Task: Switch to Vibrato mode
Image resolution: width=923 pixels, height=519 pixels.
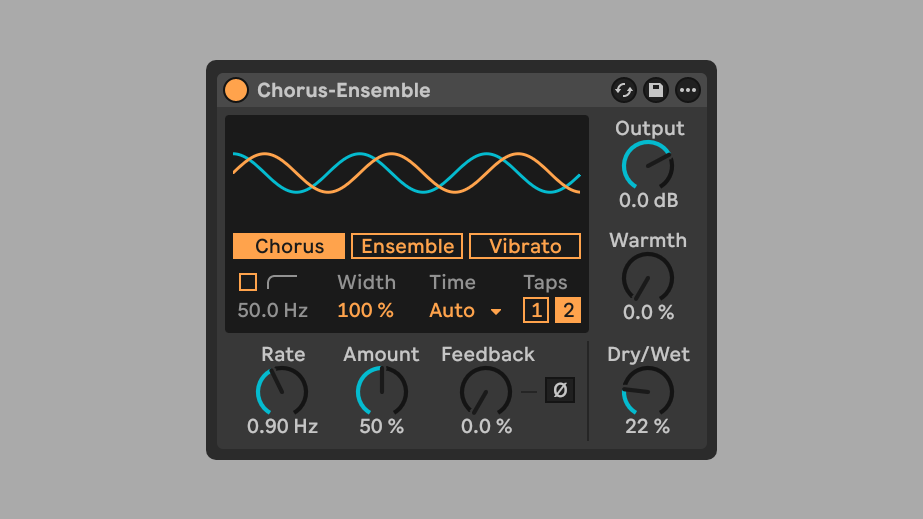Action: pyautogui.click(x=525, y=246)
